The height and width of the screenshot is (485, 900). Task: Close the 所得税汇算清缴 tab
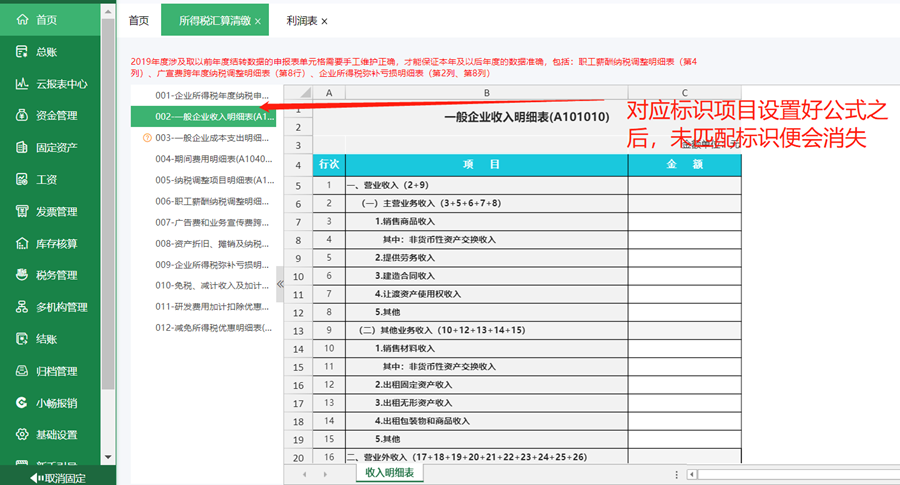pos(258,21)
